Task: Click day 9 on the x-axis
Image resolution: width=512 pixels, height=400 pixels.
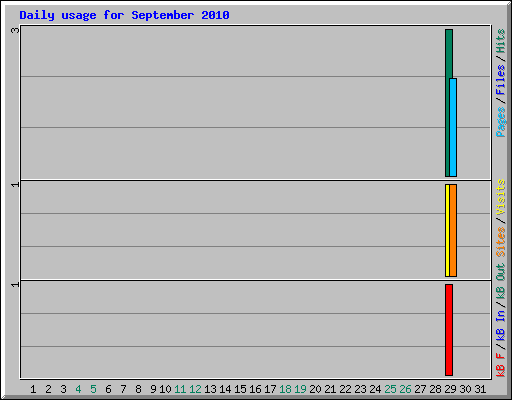Action: tap(153, 389)
